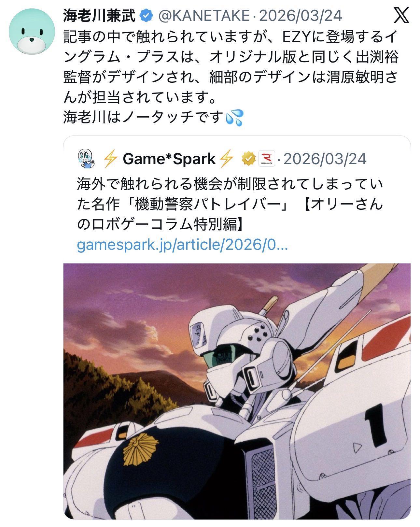Screen dimensions: 420x527
Task: Open the @KANETAKE handle
Action: pyautogui.click(x=203, y=15)
